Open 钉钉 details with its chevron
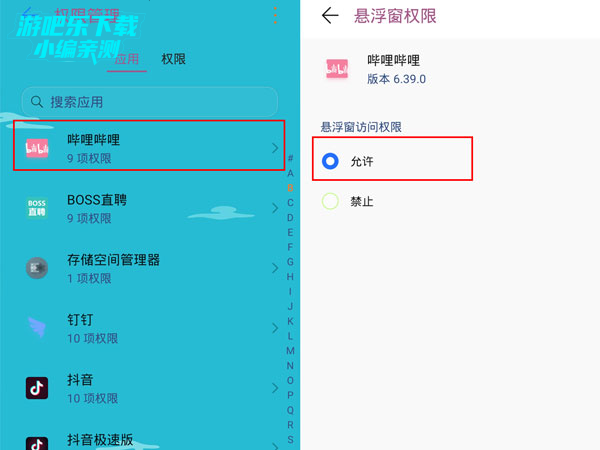Viewport: 600px width, 450px height. click(x=275, y=328)
